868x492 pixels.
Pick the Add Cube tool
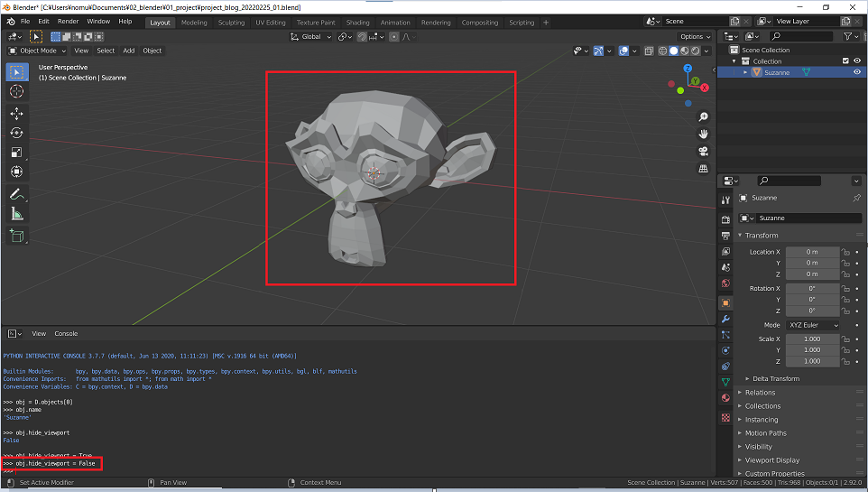click(16, 236)
